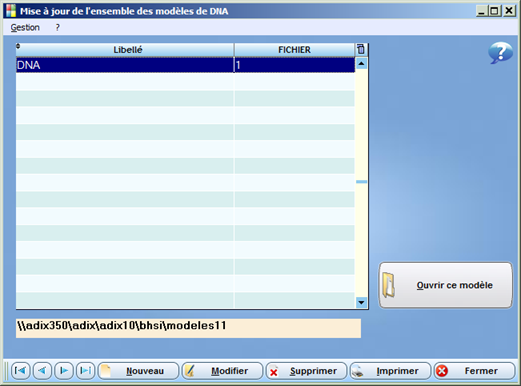Go to the previous record
Viewport: 521px width, 386px height.
click(x=42, y=371)
